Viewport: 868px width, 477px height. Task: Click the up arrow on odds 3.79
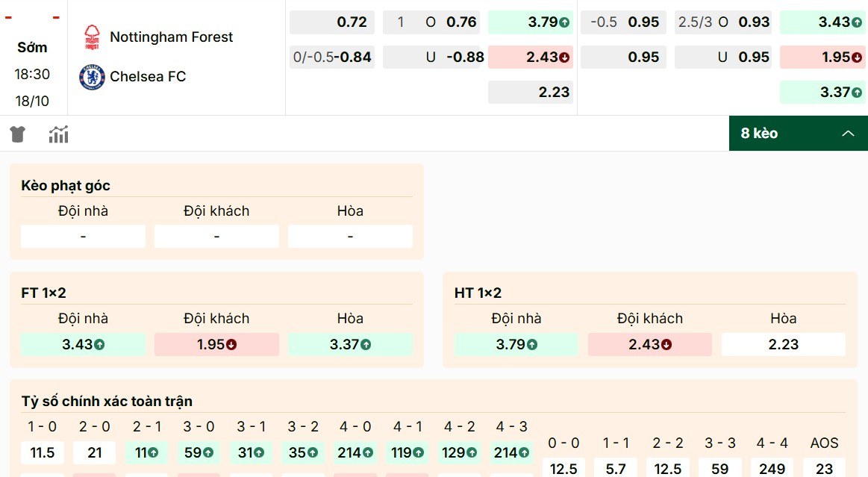point(566,22)
